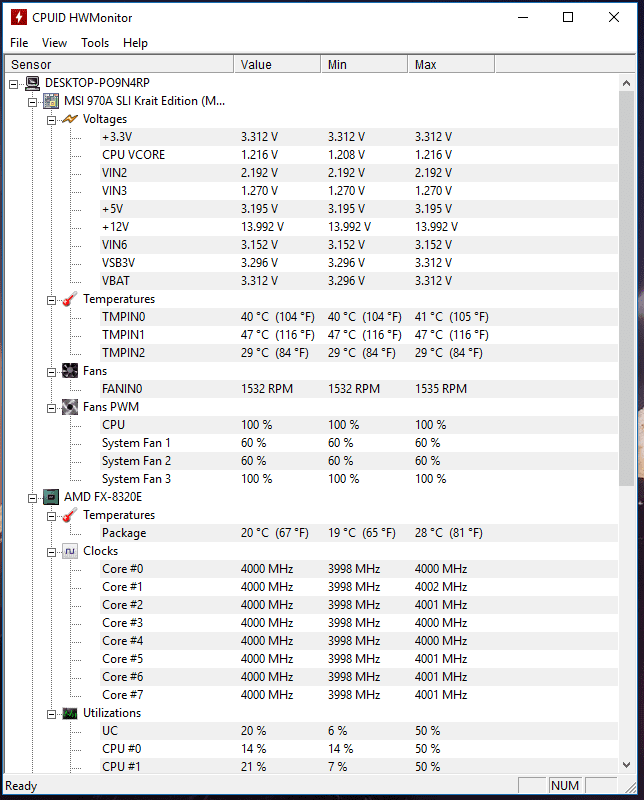Click the Voltages lightning icon

pos(70,119)
